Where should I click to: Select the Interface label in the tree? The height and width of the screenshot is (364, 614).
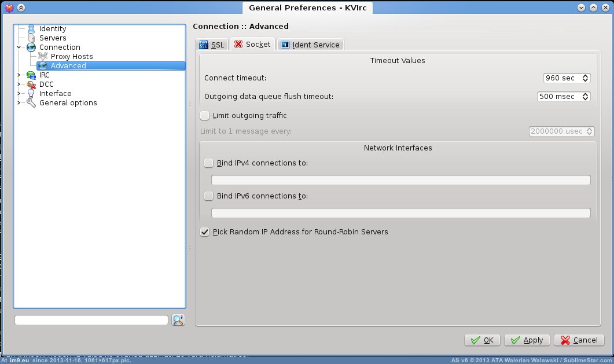point(55,94)
